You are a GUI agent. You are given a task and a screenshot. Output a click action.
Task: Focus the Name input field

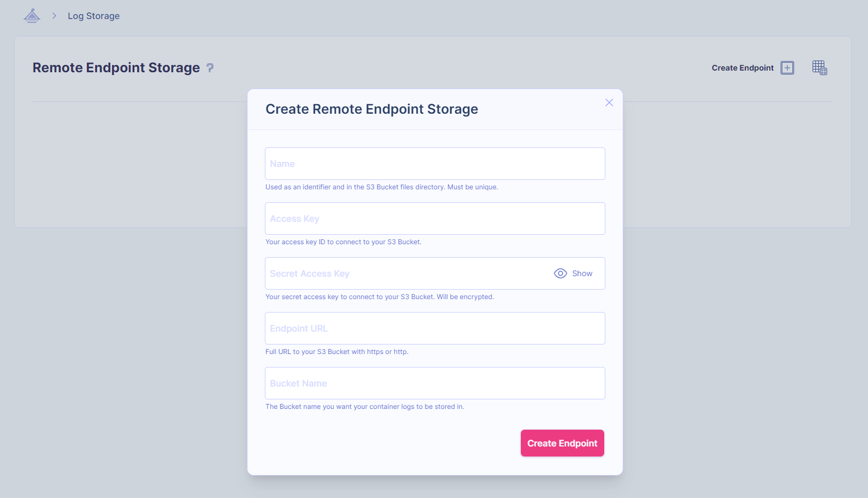pyautogui.click(x=435, y=164)
